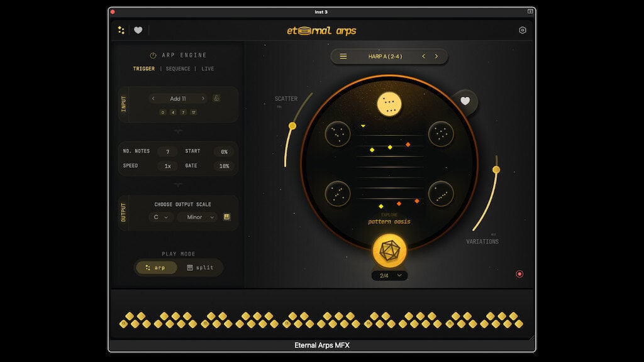Select split play mode

pyautogui.click(x=200, y=268)
